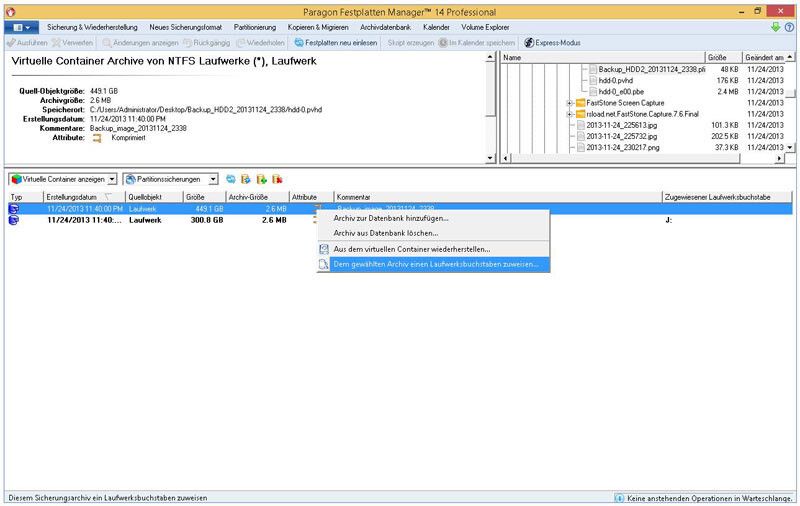
Task: Click the archive properties icon with blue arrow
Action: [x=246, y=179]
